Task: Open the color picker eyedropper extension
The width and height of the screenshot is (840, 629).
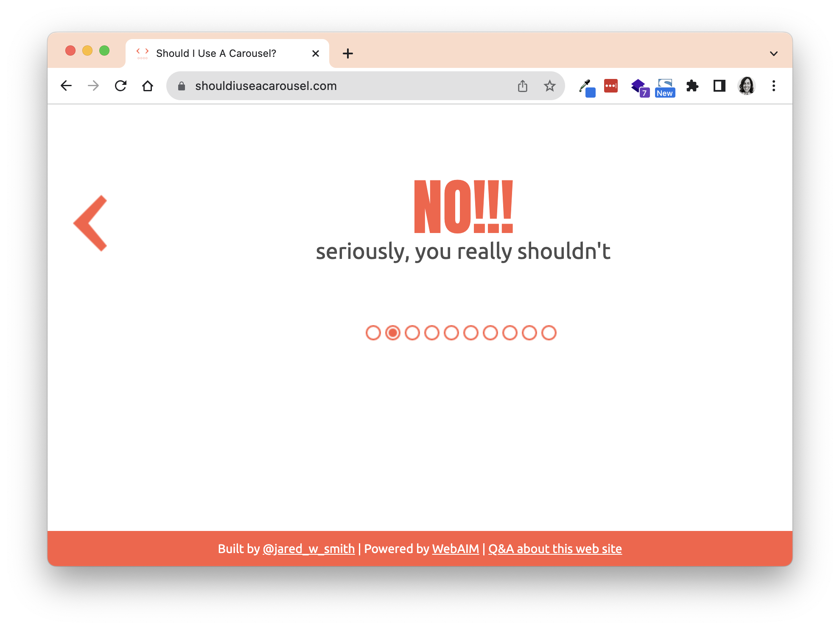Action: click(587, 87)
